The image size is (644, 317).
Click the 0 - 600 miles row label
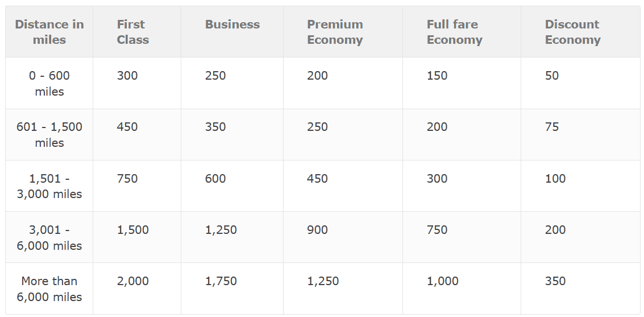coord(49,83)
